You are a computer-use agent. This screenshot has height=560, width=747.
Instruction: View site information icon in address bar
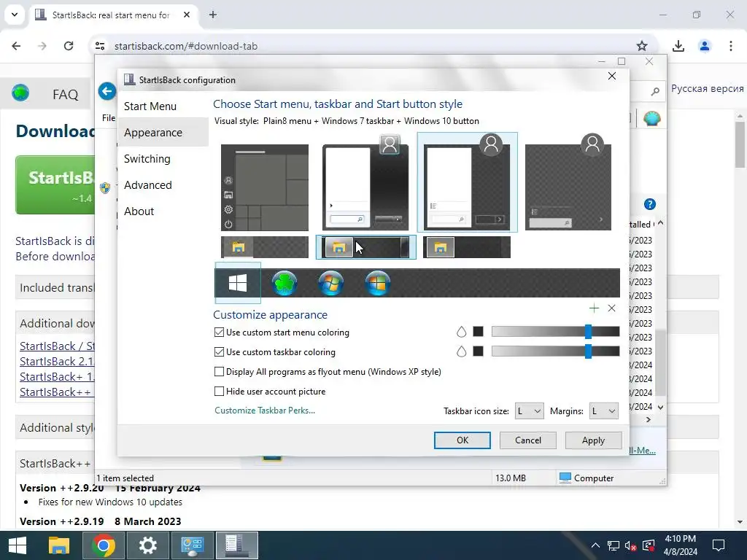point(100,46)
